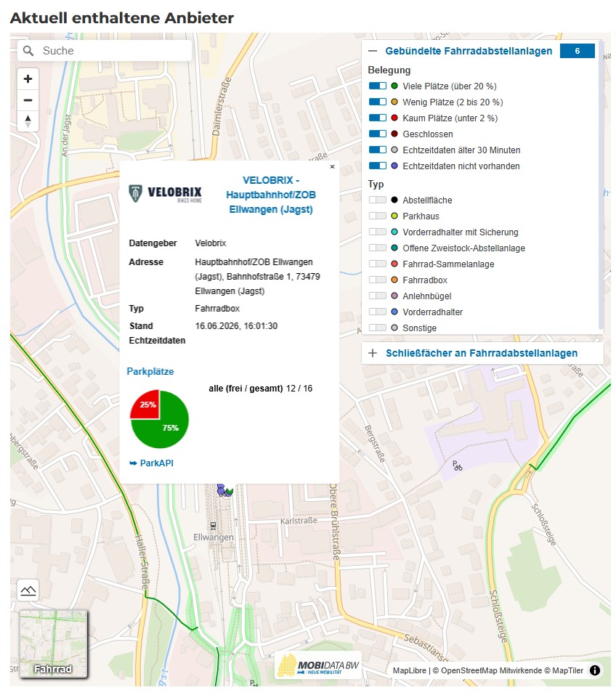Enable the 'Sonstige' type toggle
The height and width of the screenshot is (698, 616).
(x=378, y=328)
